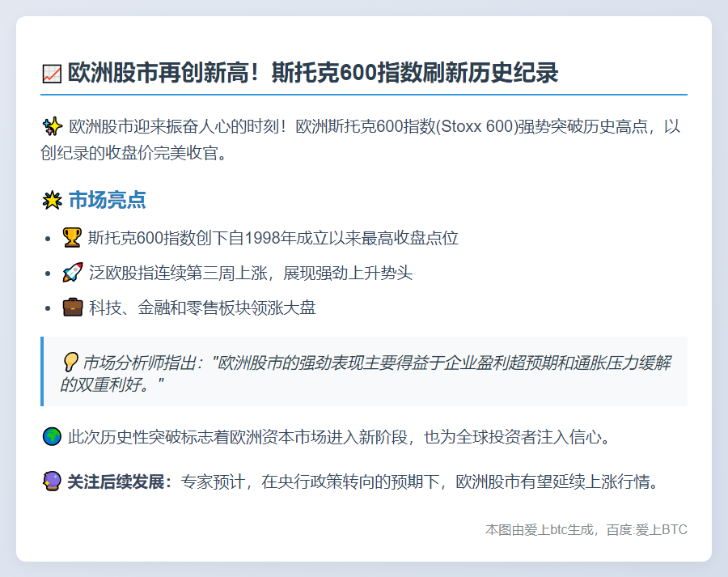Select the 市场亮点 section heading
728x577 pixels.
[107, 200]
